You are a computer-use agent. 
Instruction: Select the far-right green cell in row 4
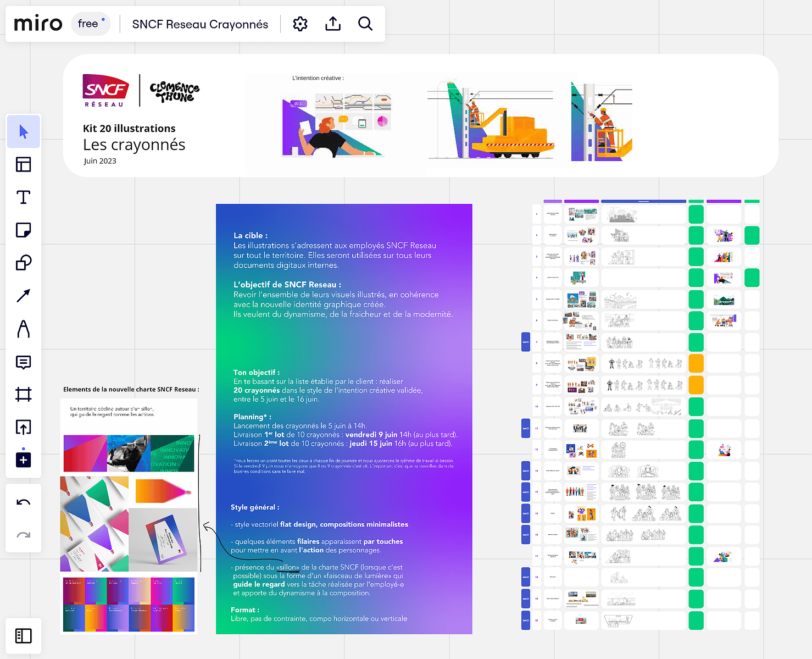[x=752, y=278]
